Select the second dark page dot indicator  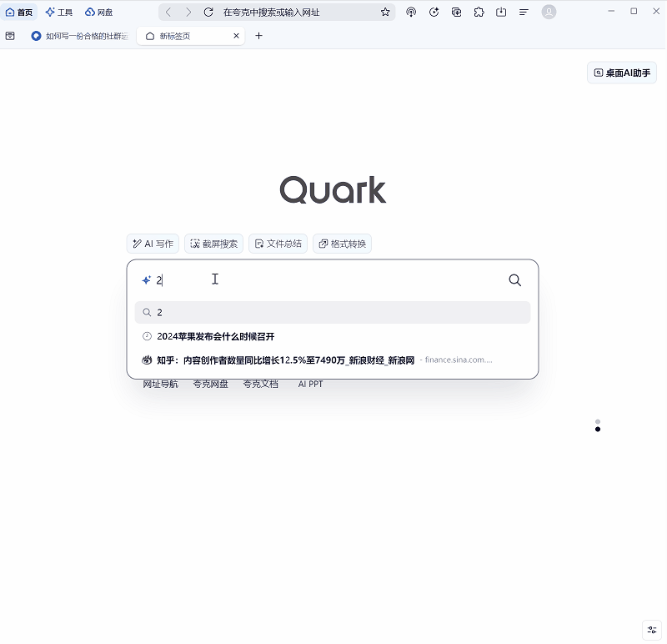pos(598,429)
